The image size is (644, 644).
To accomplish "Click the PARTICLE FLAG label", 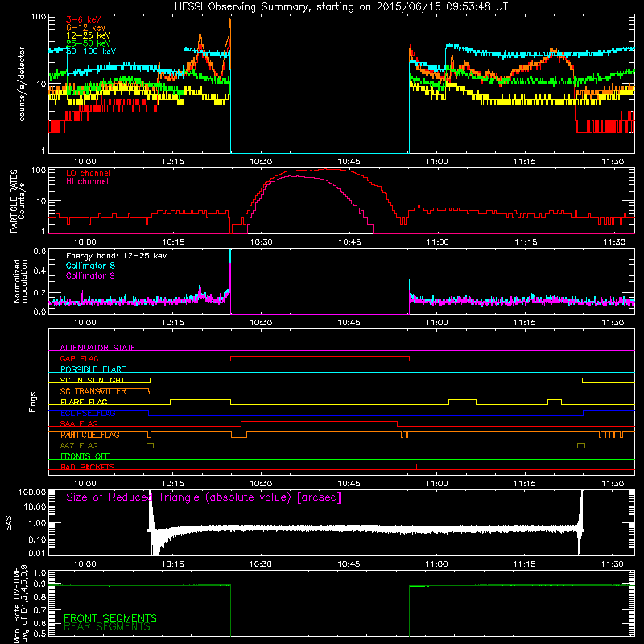I will tap(90, 435).
